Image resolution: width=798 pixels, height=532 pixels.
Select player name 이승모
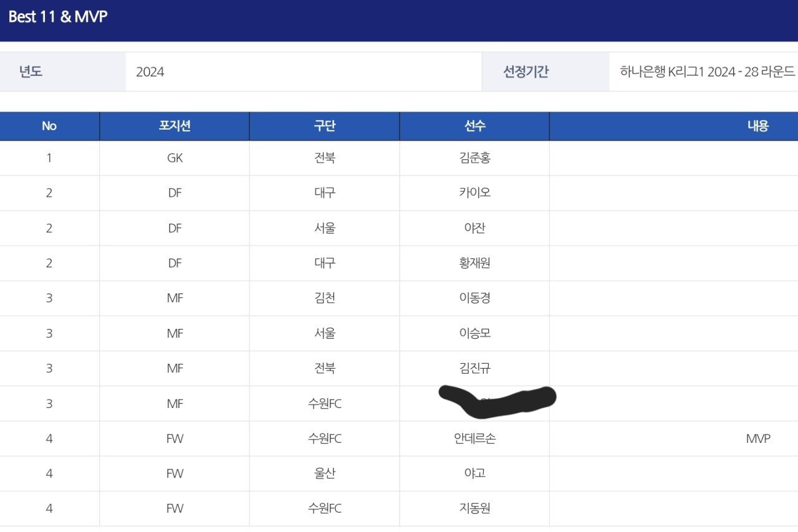click(x=474, y=333)
